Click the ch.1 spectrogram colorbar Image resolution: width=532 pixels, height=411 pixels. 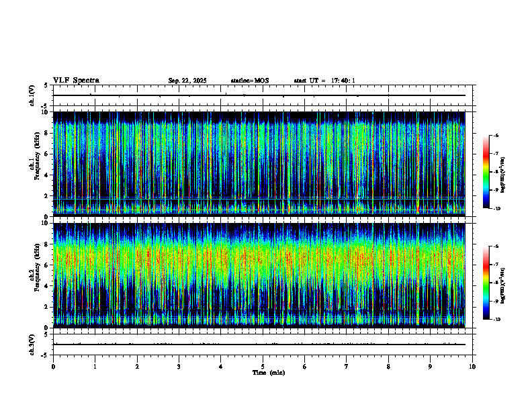(x=486, y=172)
